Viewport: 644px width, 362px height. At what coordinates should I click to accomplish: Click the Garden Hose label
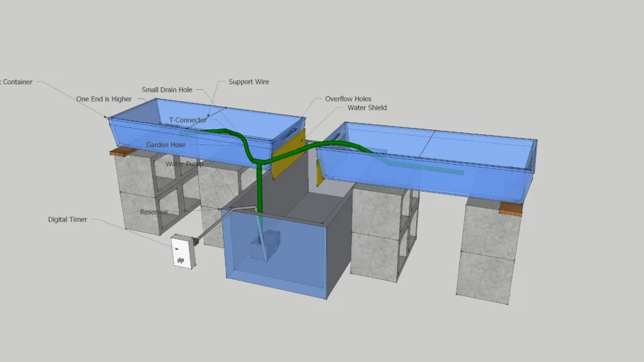pos(166,145)
